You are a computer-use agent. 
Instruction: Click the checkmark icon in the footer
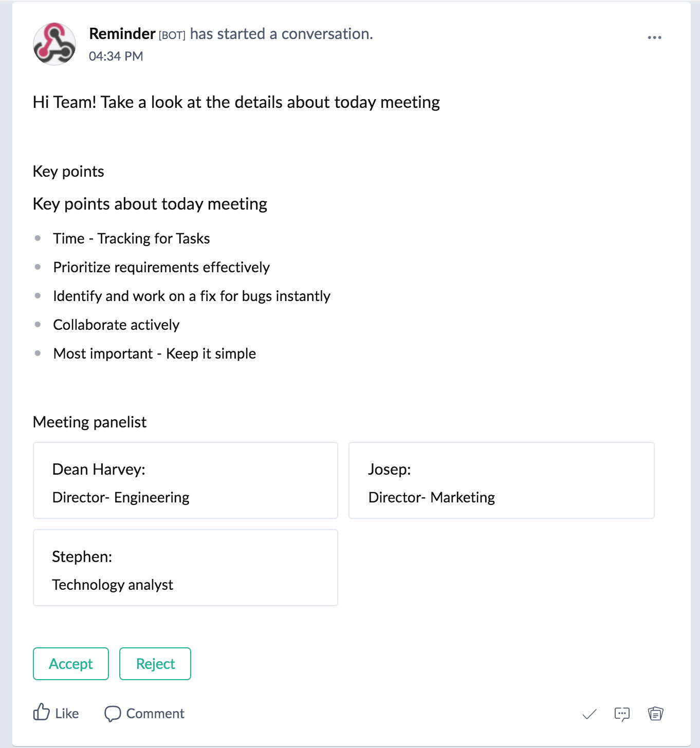tap(590, 714)
